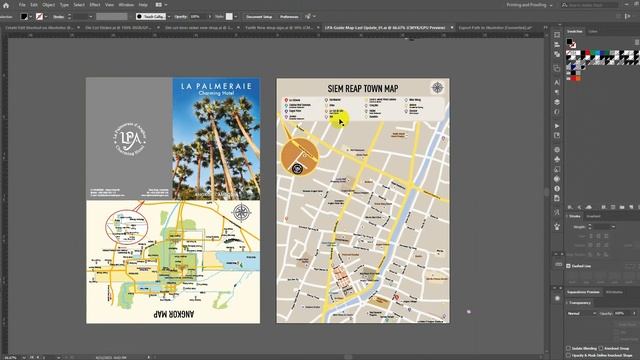Click the align options icon after Preferences
The height and width of the screenshot is (360, 640).
click(308, 16)
